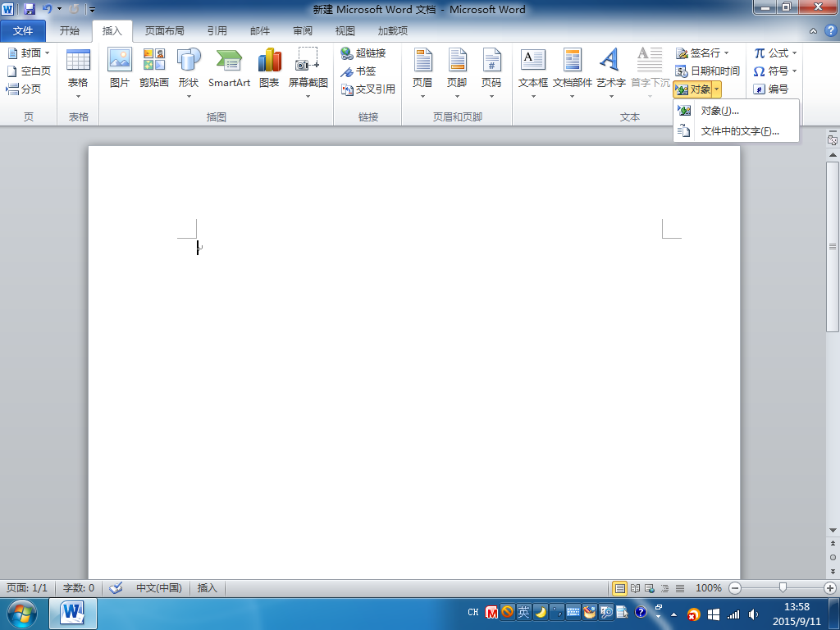Image resolution: width=840 pixels, height=630 pixels.
Task: Open the Equation (公式) dropdown arrow
Action: coord(794,53)
